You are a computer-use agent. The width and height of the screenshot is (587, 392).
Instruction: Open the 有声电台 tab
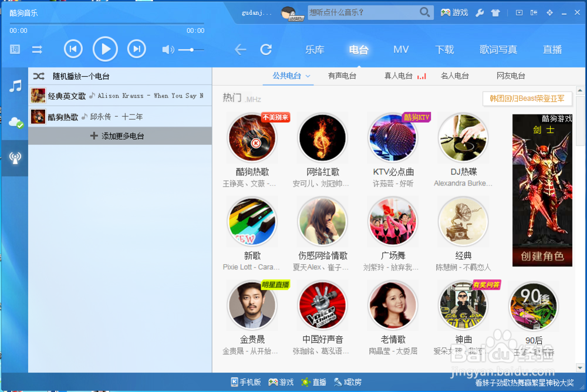342,76
